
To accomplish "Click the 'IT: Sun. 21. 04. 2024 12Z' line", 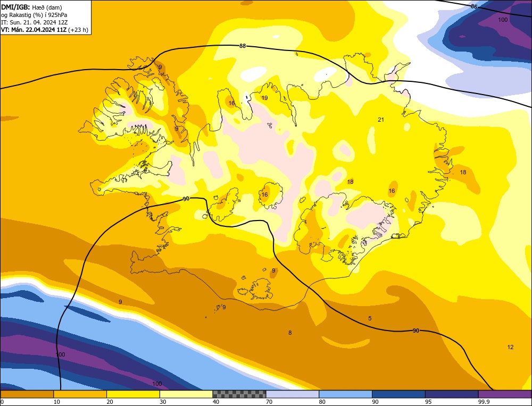I will [x=34, y=22].
